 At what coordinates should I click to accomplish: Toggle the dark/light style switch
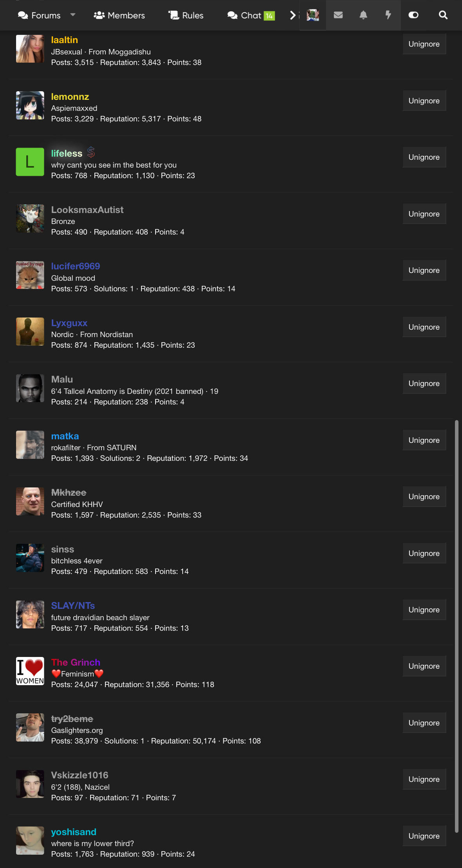pos(413,15)
